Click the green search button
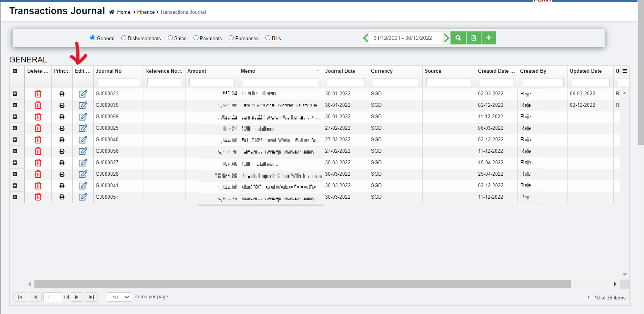 click(458, 38)
